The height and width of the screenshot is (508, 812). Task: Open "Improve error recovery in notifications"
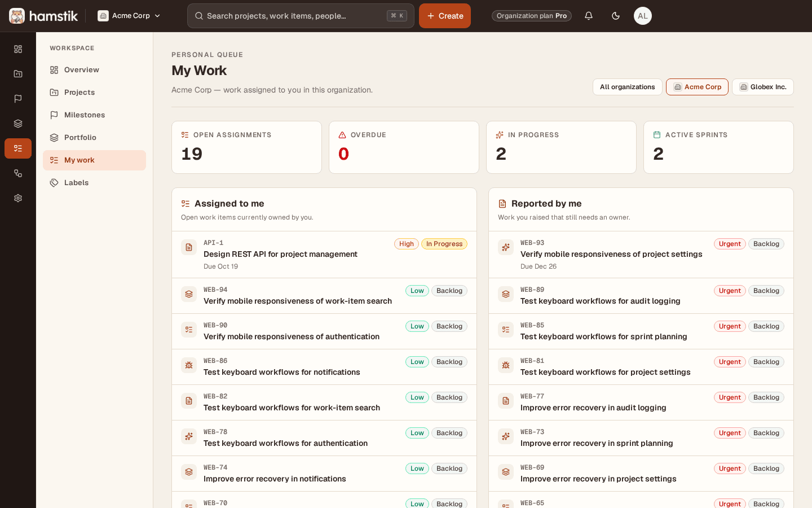point(275,479)
